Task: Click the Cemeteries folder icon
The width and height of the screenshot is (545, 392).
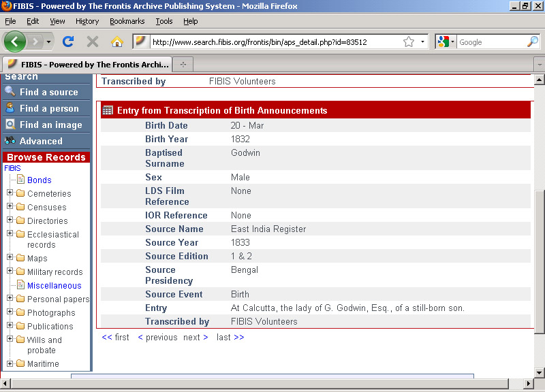Action: coord(20,193)
